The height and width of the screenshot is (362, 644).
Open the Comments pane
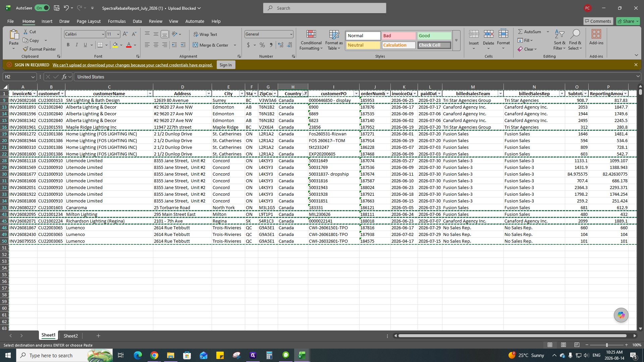(x=598, y=21)
